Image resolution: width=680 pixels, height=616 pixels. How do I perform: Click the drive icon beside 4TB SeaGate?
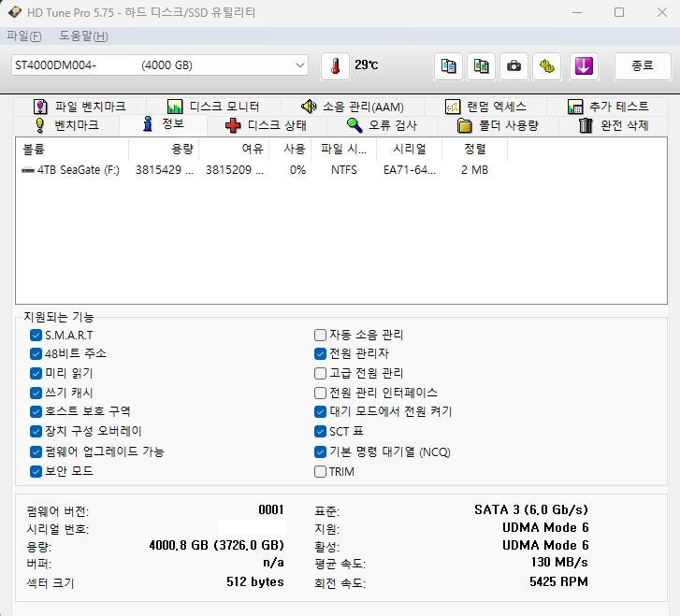pyautogui.click(x=28, y=170)
